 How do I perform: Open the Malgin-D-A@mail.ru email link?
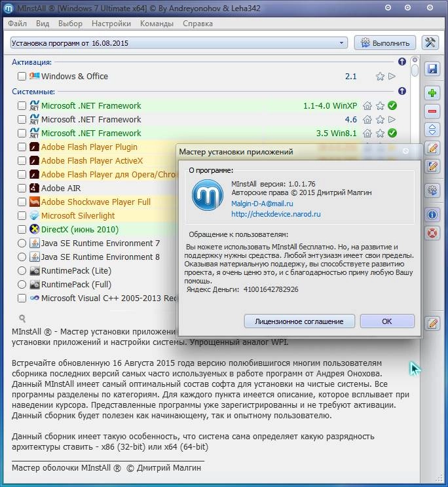[x=262, y=204]
